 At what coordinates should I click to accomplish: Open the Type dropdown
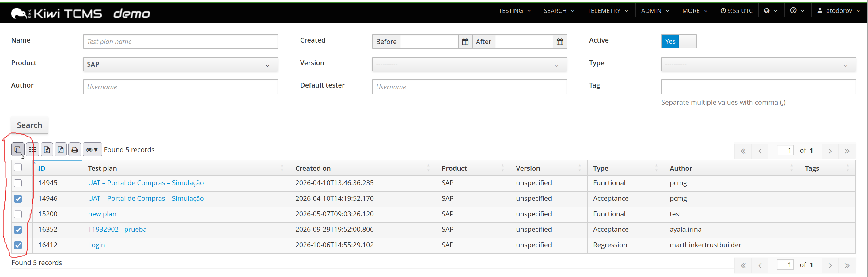[758, 64]
